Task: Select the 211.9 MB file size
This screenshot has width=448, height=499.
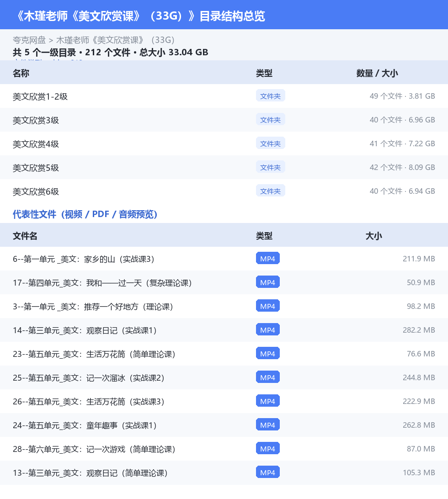Action: [x=419, y=259]
